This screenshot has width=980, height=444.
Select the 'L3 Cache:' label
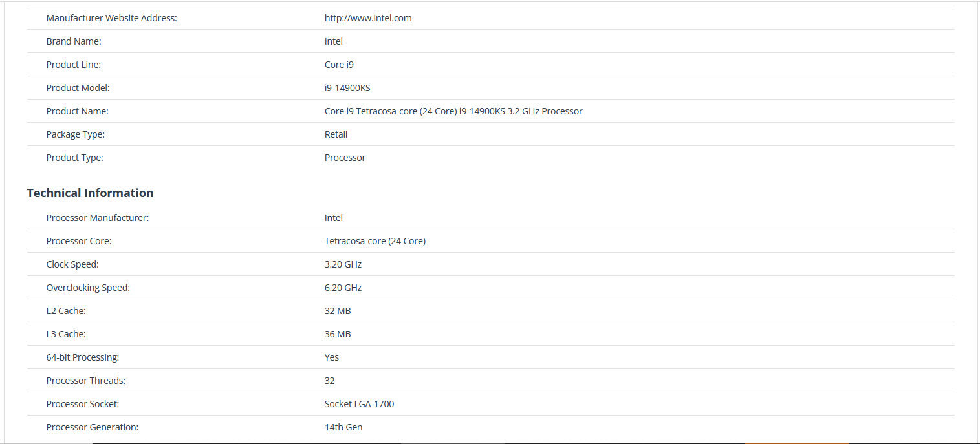(x=66, y=334)
